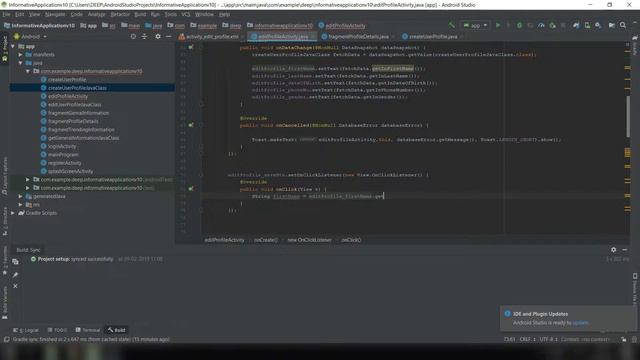Click the Make Project hammer icon

click(451, 25)
